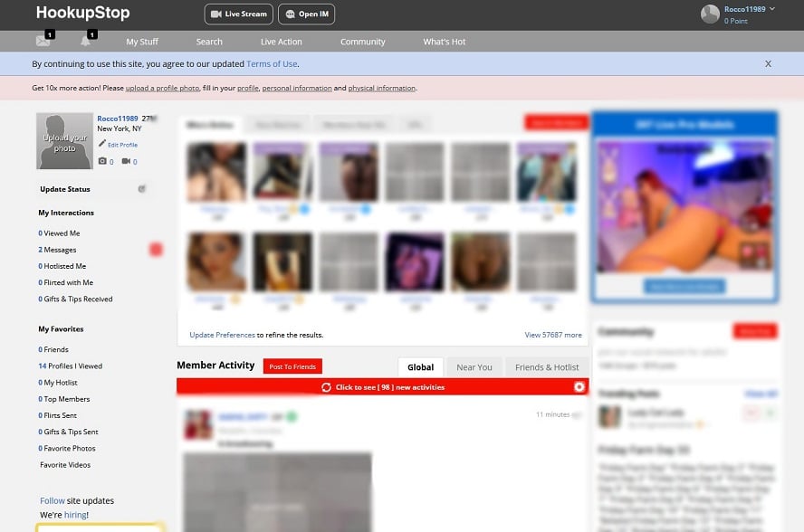Click the photo count camera icon
The width and height of the screenshot is (804, 532).
(x=102, y=161)
